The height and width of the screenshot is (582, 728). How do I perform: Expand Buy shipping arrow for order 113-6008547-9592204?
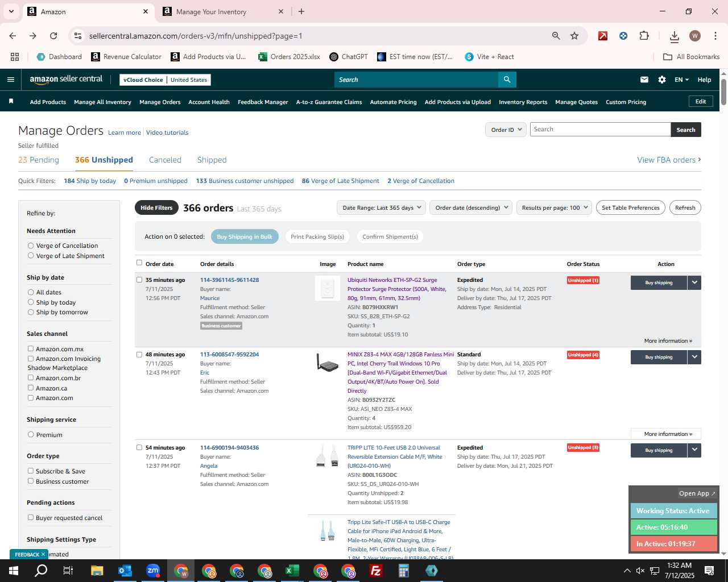694,357
